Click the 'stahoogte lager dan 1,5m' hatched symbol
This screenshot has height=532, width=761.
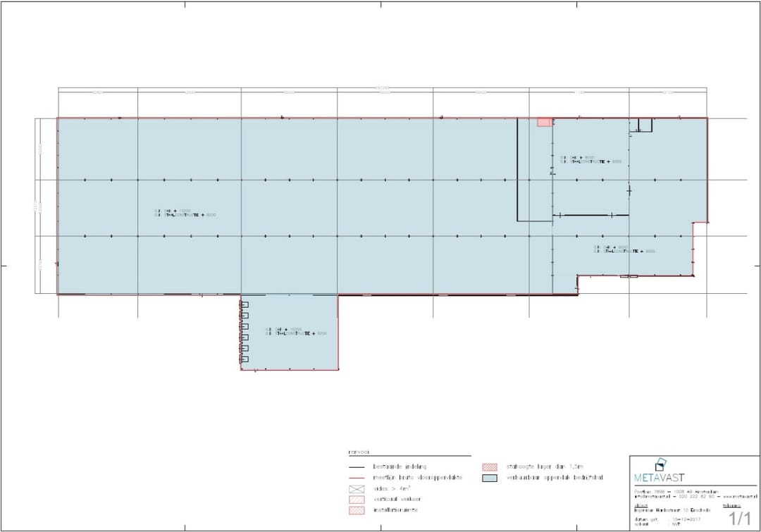[x=490, y=466]
